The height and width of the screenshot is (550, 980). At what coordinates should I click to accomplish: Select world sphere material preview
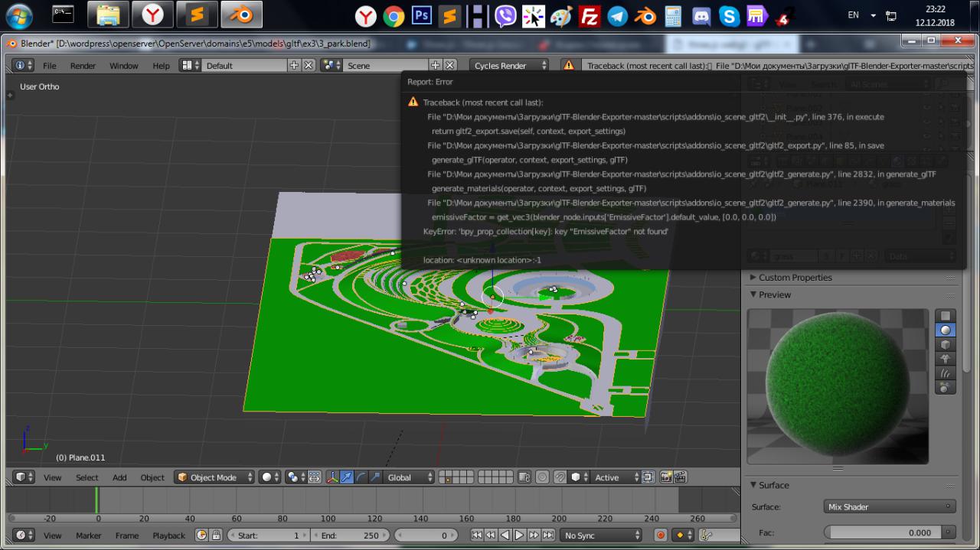(x=946, y=388)
